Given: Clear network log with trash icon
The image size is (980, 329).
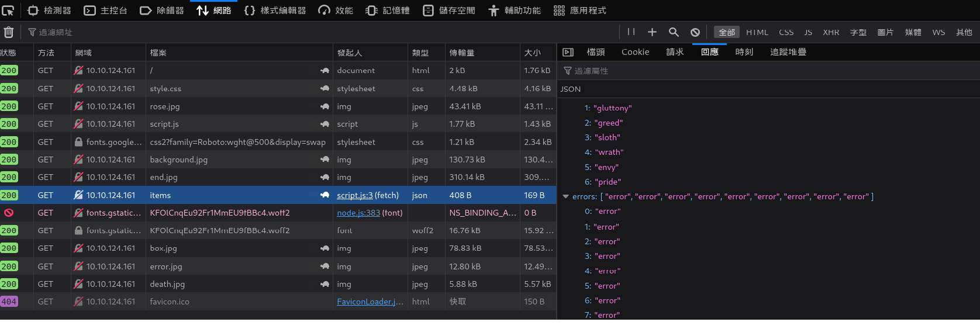Looking at the screenshot, I should pos(9,32).
